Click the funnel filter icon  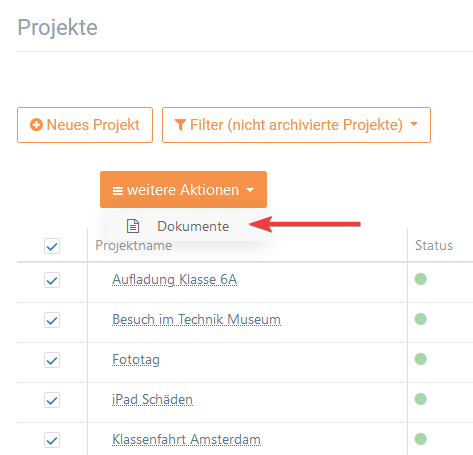(180, 125)
